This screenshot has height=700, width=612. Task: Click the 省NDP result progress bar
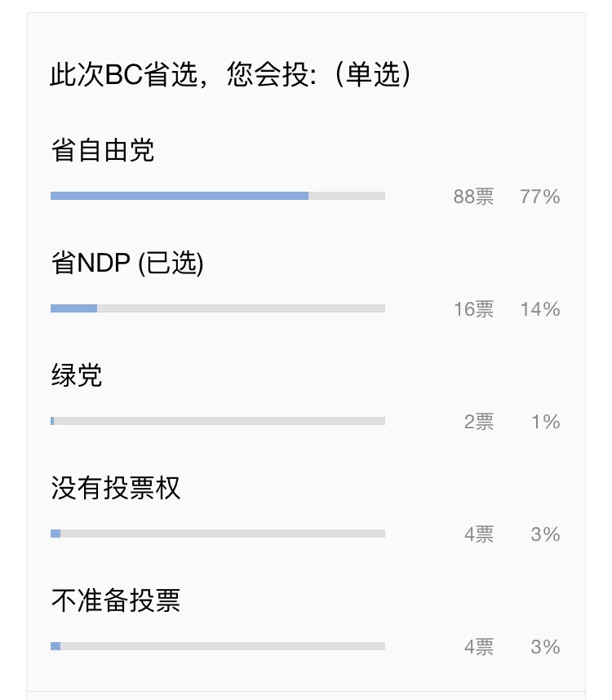click(218, 308)
